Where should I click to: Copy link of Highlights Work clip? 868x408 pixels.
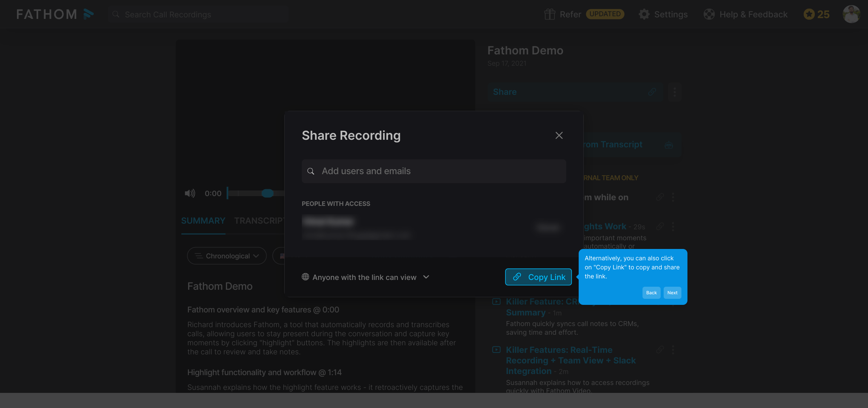(x=660, y=226)
